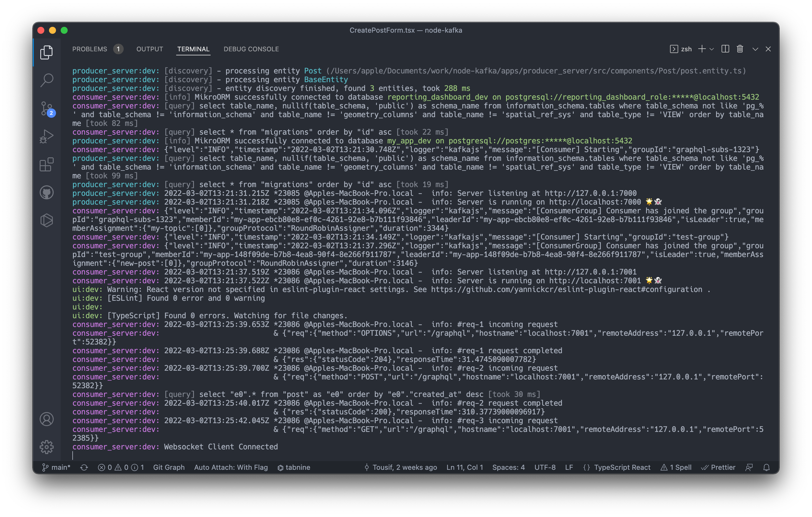Click Git Graph in status bar
This screenshot has height=517, width=812.
[169, 467]
